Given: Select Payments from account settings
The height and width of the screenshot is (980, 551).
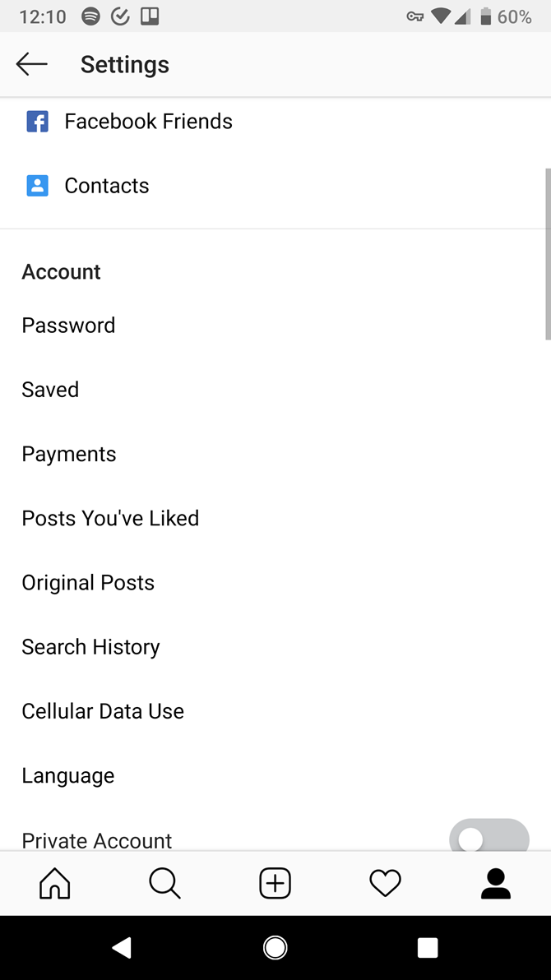Looking at the screenshot, I should click(x=69, y=454).
